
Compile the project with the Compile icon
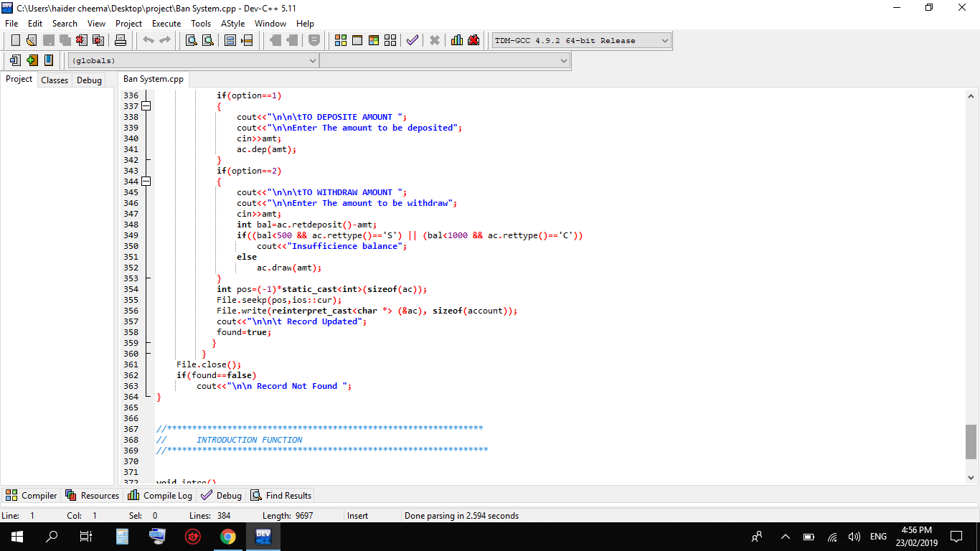click(341, 40)
